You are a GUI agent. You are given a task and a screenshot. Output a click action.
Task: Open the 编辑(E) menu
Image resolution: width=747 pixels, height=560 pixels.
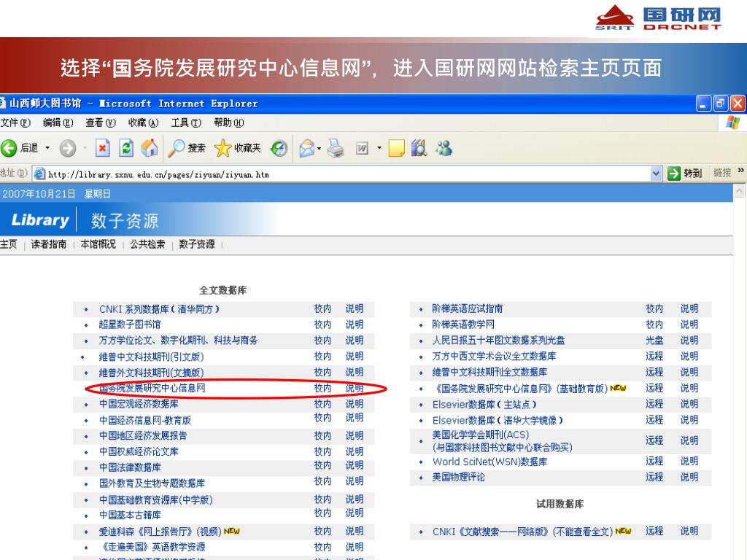click(58, 122)
